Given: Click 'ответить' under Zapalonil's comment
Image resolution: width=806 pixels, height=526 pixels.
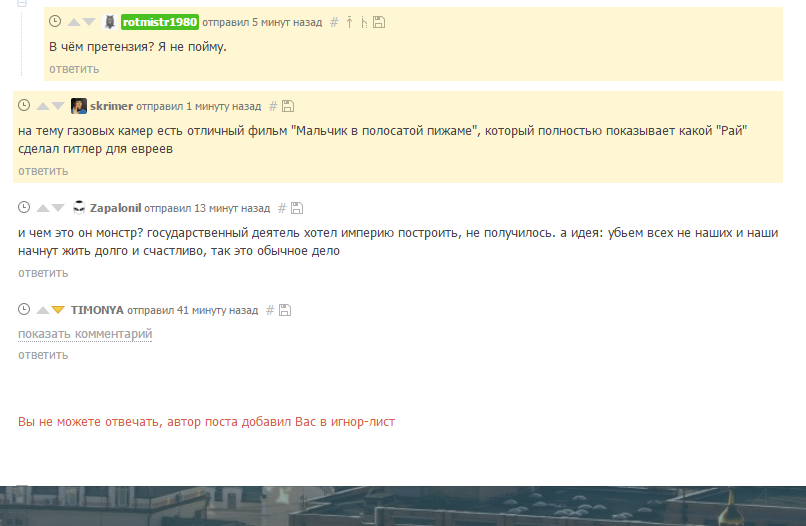Looking at the screenshot, I should point(43,273).
